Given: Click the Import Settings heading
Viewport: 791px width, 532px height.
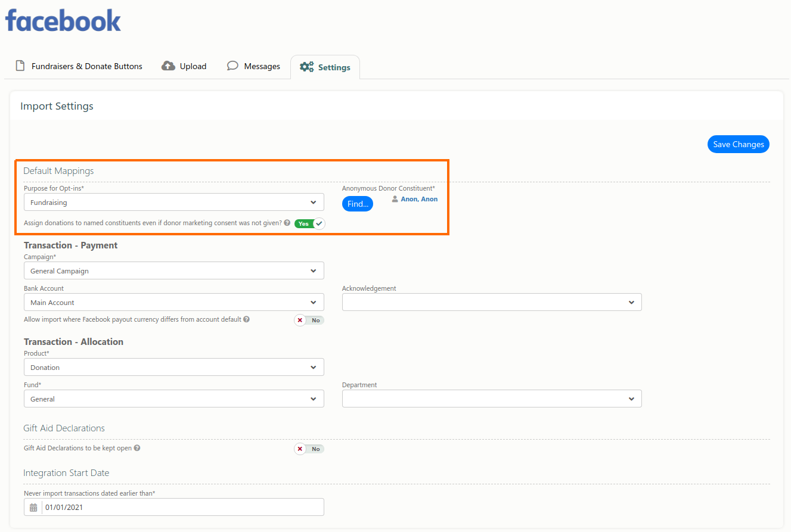Looking at the screenshot, I should pyautogui.click(x=57, y=106).
